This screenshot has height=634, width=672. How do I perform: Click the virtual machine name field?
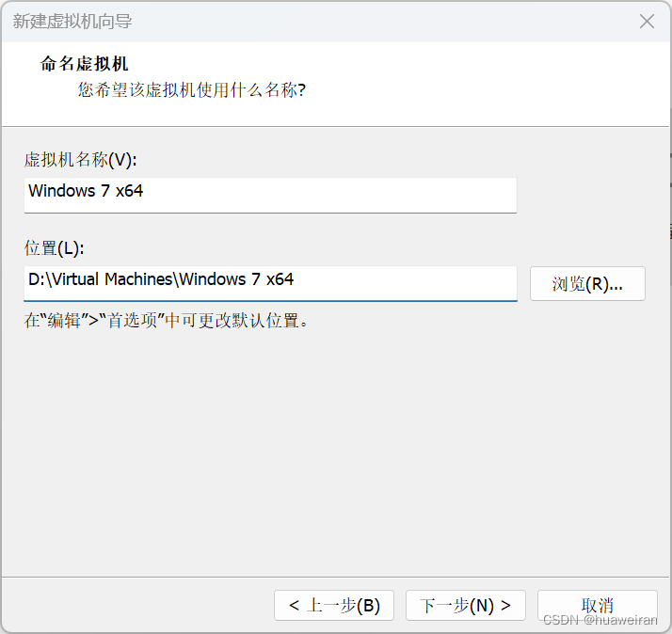coord(270,195)
